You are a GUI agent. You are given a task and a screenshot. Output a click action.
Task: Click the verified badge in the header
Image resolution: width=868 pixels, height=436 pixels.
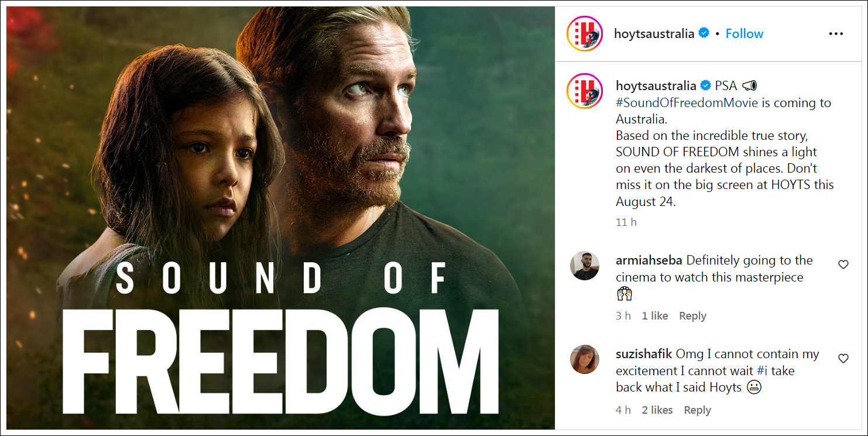(704, 33)
